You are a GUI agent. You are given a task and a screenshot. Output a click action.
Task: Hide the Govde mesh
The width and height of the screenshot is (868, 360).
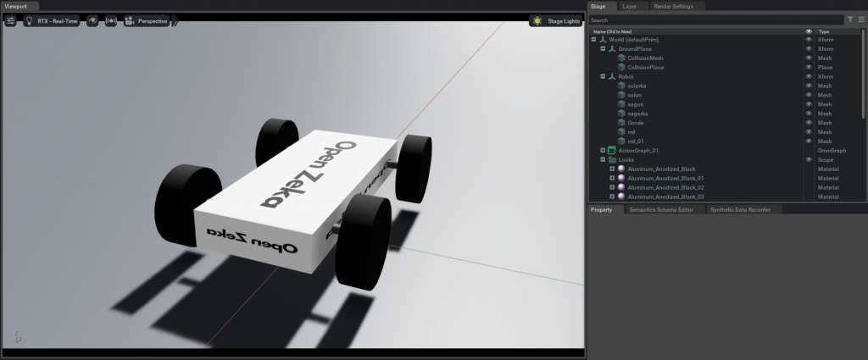(x=809, y=123)
